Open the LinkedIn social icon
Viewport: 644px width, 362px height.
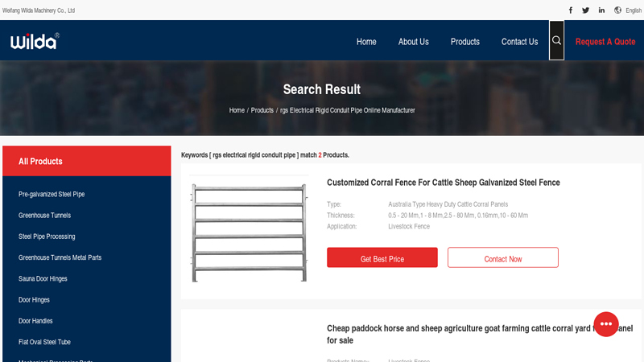coord(601,10)
